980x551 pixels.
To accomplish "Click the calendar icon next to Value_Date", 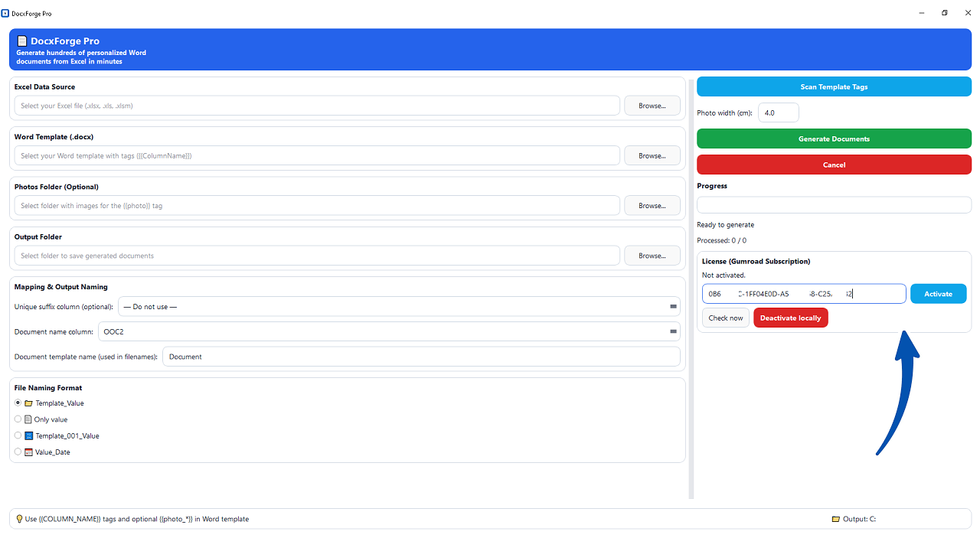I will 28,452.
